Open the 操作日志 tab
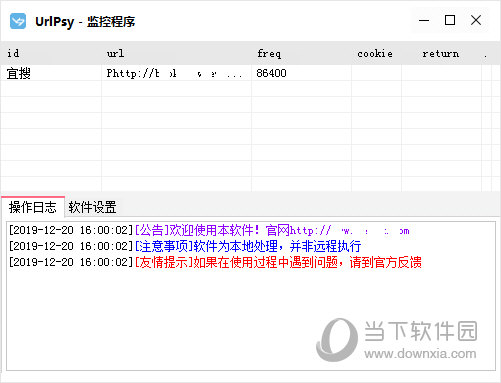Screen dimensions: 501x383 click(x=33, y=207)
